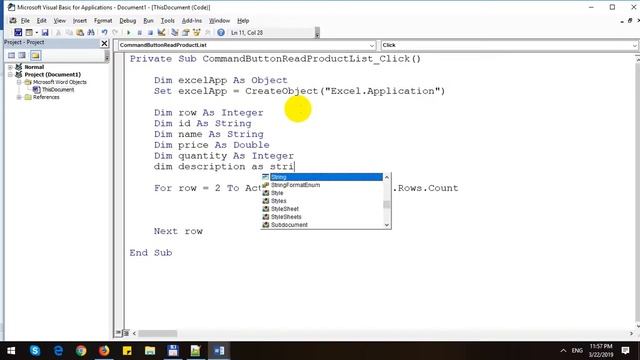
Task: Choose StringFormatEnum in the autocomplete list
Action: 322,185
